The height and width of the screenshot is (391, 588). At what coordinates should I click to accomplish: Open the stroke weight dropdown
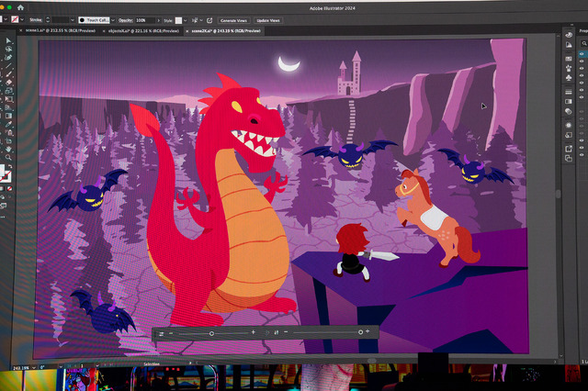pos(73,20)
